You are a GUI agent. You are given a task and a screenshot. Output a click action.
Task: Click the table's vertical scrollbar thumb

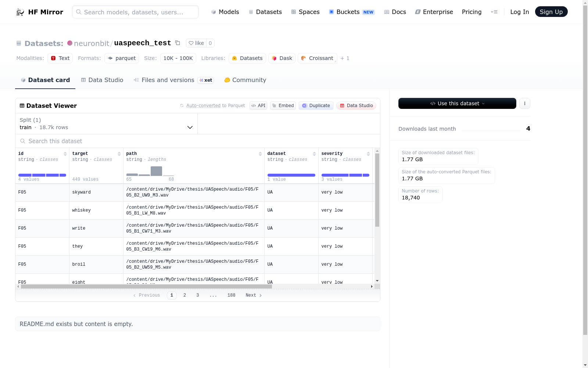pos(377,190)
